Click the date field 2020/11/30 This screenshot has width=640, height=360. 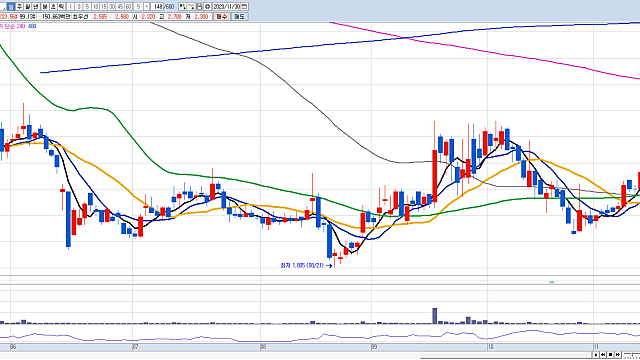tap(227, 7)
